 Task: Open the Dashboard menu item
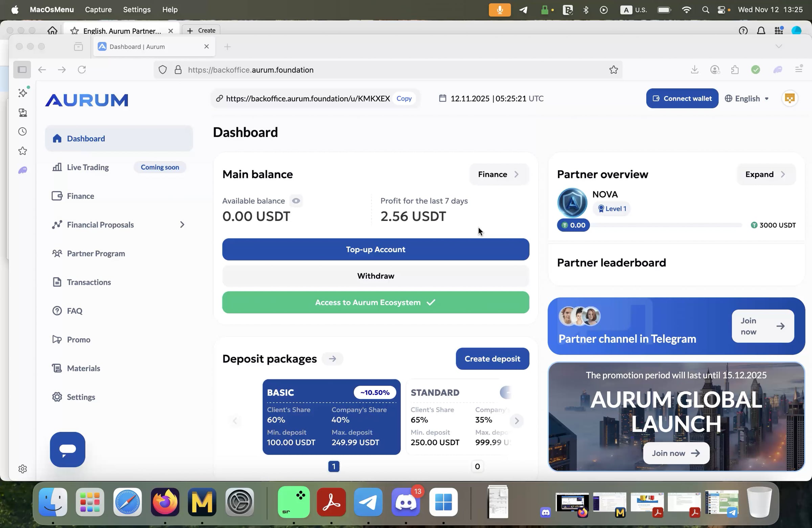(x=119, y=138)
